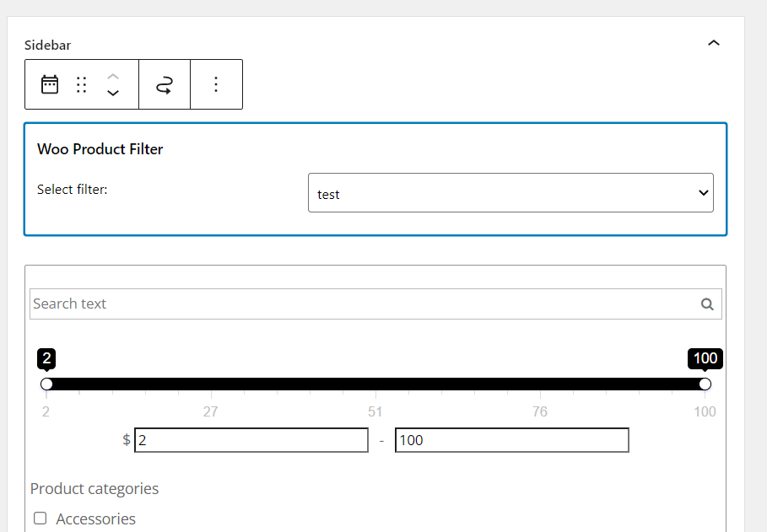Screen dimensions: 767x532
Task: Check the Accessories category checkbox
Action: (41, 519)
